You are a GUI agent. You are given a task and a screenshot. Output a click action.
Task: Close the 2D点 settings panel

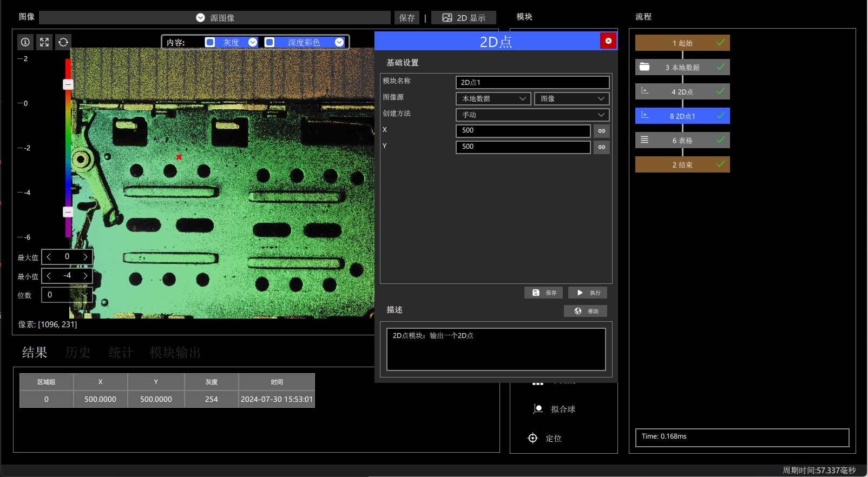click(608, 41)
